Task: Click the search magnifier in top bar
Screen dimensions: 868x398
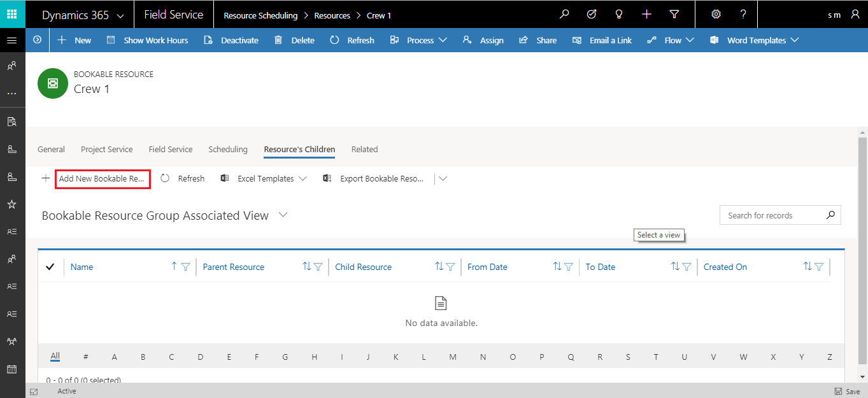Action: pos(564,15)
